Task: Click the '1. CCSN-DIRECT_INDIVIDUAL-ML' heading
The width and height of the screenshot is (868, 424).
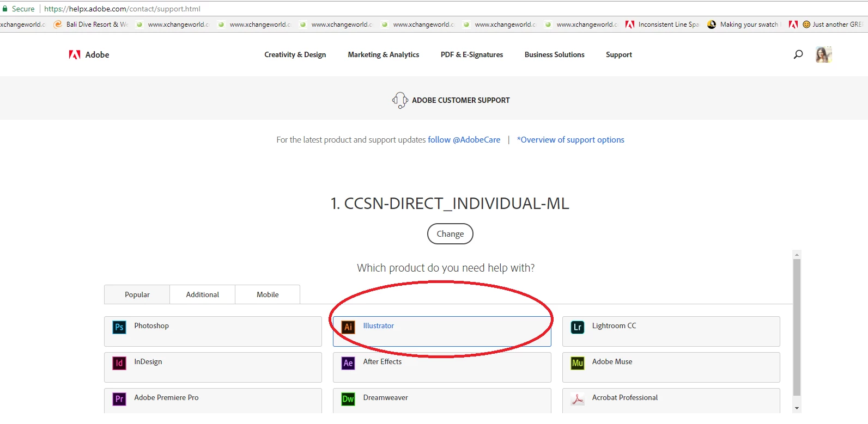Action: pyautogui.click(x=450, y=204)
